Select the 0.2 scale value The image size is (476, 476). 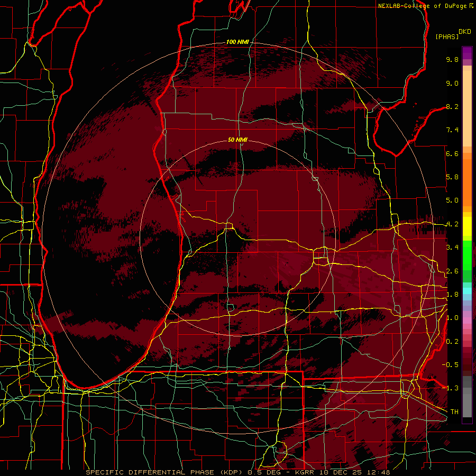pyautogui.click(x=452, y=342)
